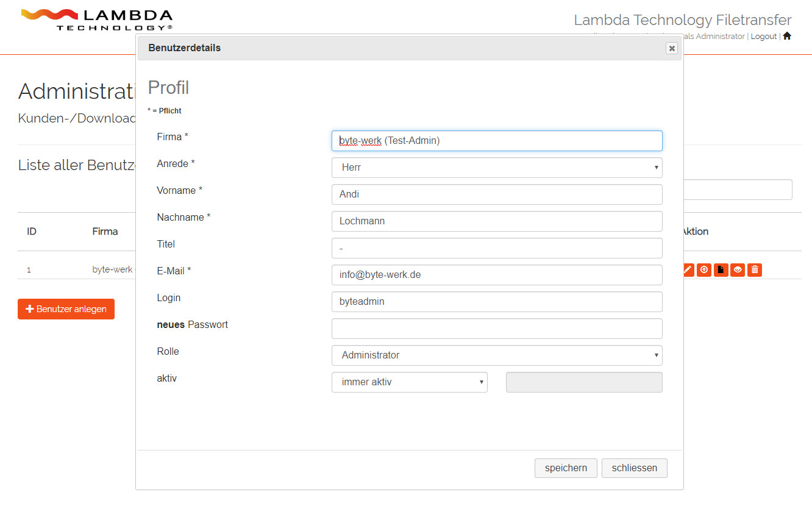Expand the Rolle dropdown showing Administrator
812x520 pixels.
(x=496, y=355)
